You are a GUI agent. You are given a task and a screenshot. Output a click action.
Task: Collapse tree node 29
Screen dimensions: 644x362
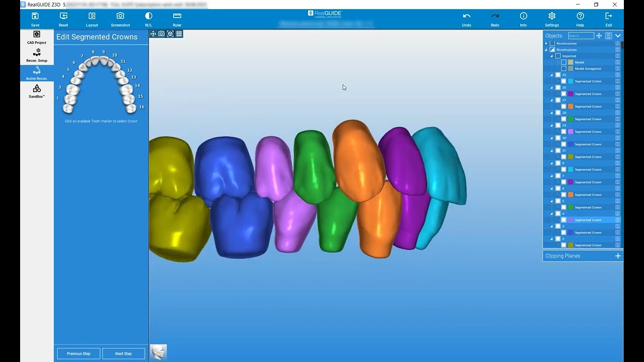click(x=552, y=125)
